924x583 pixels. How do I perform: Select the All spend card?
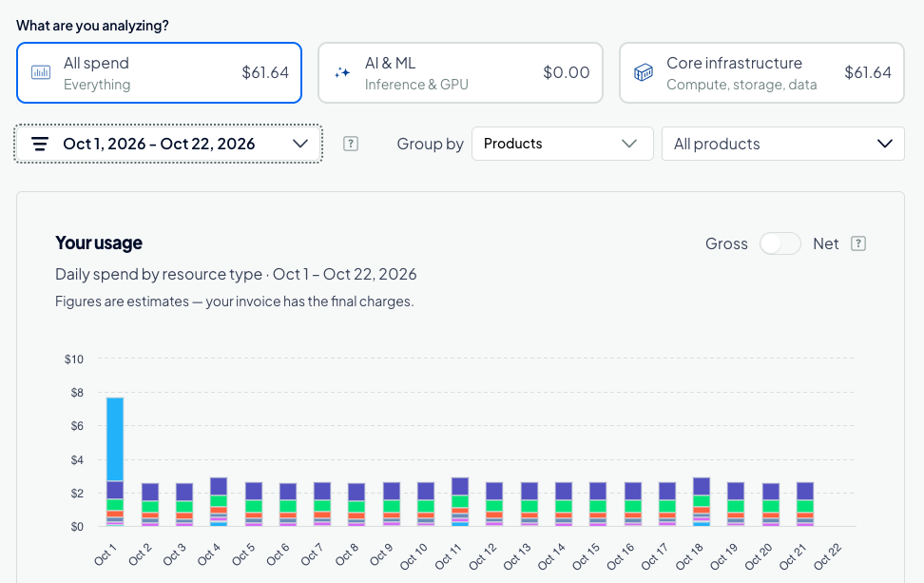(x=159, y=72)
